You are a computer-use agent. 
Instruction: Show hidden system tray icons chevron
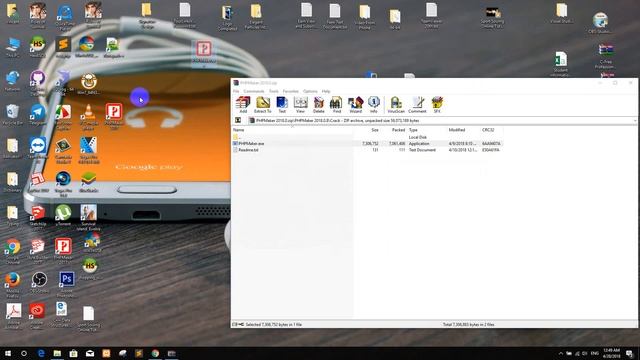click(561, 353)
